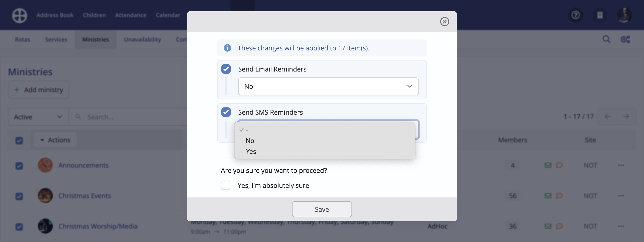Open the help question mark icon
This screenshot has height=242, width=644.
pyautogui.click(x=576, y=15)
